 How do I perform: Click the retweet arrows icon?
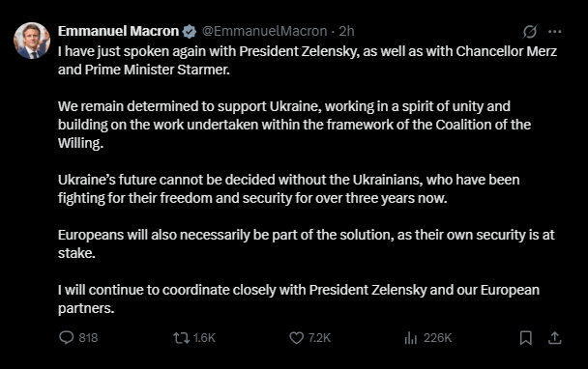[181, 338]
